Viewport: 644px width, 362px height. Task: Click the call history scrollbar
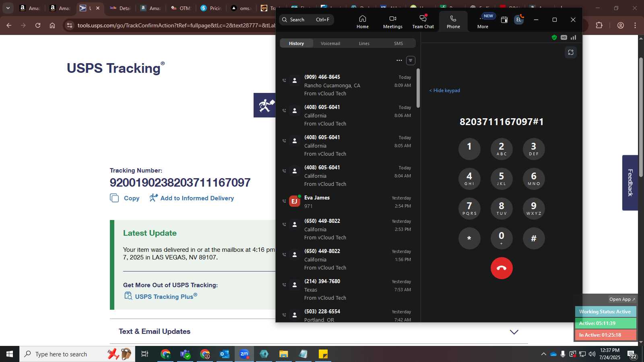point(418,88)
